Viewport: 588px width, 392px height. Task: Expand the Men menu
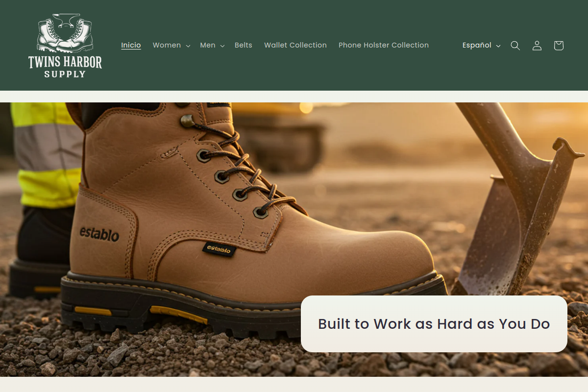point(212,45)
